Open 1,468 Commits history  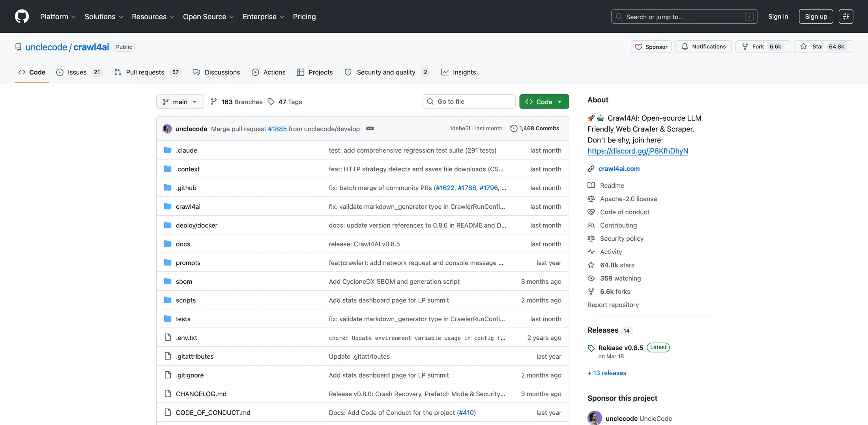pos(535,128)
